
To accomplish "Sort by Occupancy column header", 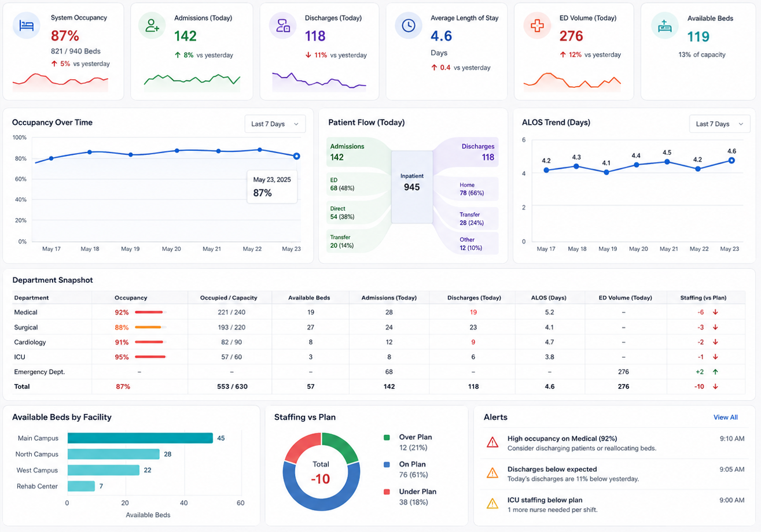I will [131, 298].
